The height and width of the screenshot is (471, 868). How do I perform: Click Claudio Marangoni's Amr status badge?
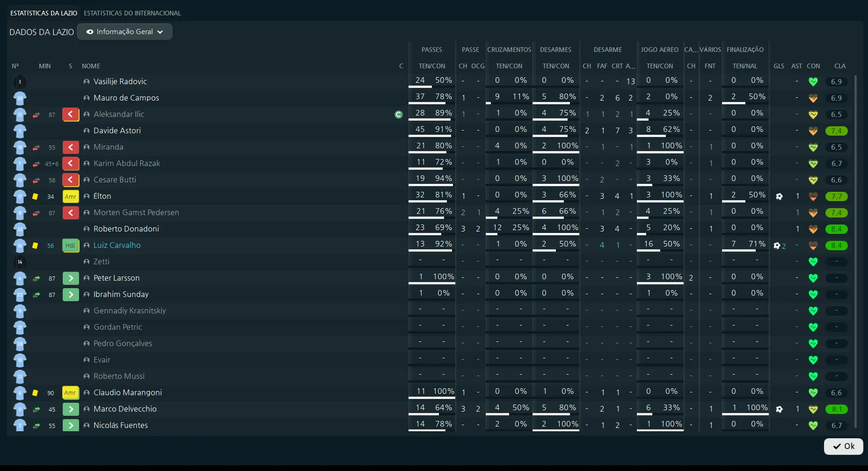[x=71, y=392]
